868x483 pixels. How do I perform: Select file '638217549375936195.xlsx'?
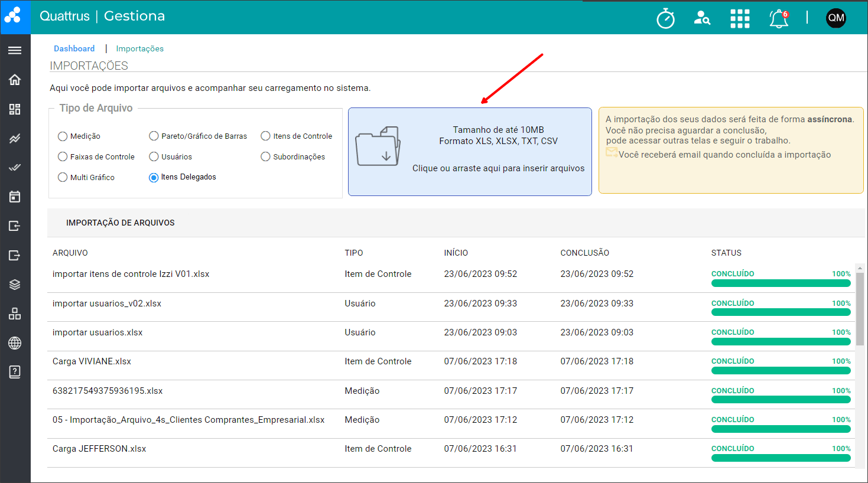click(108, 391)
